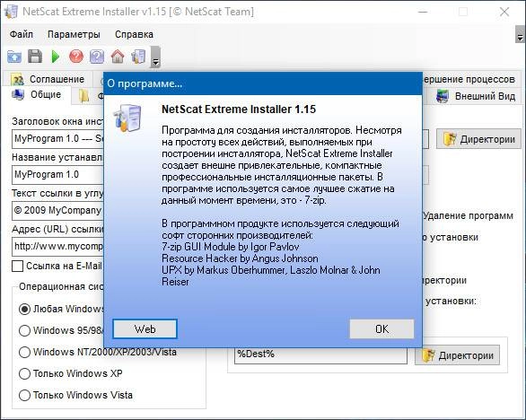Click the © 2009 MyCompany text field
Screen dimensions: 526x420
57,211
